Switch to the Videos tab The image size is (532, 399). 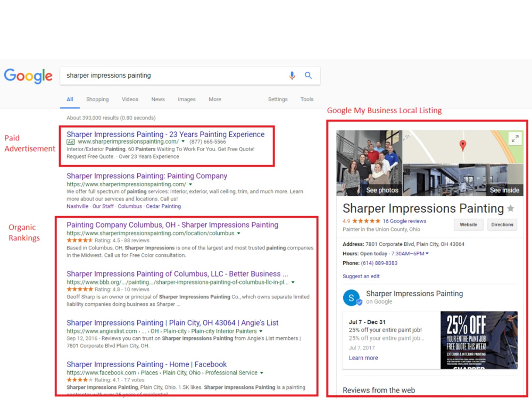tap(130, 99)
